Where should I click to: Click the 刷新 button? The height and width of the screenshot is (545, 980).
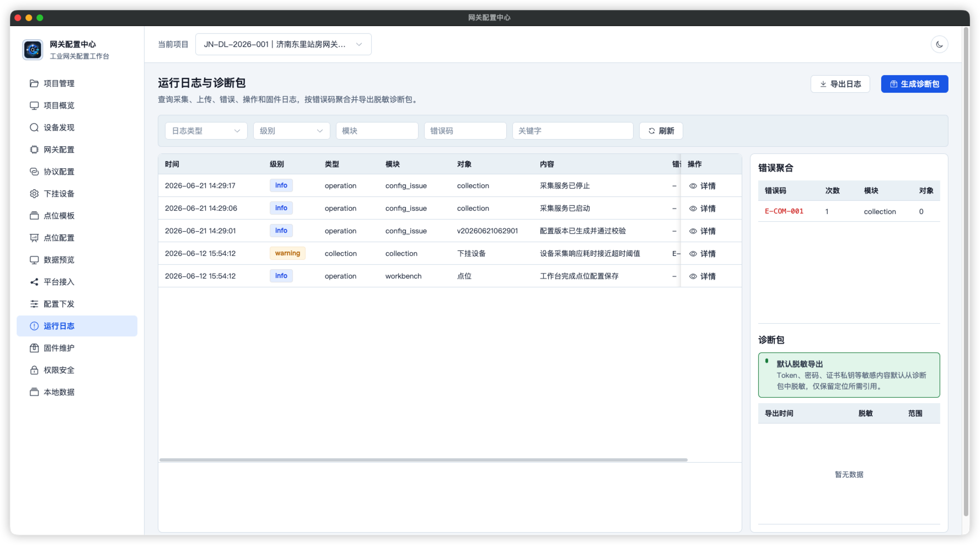click(x=661, y=131)
